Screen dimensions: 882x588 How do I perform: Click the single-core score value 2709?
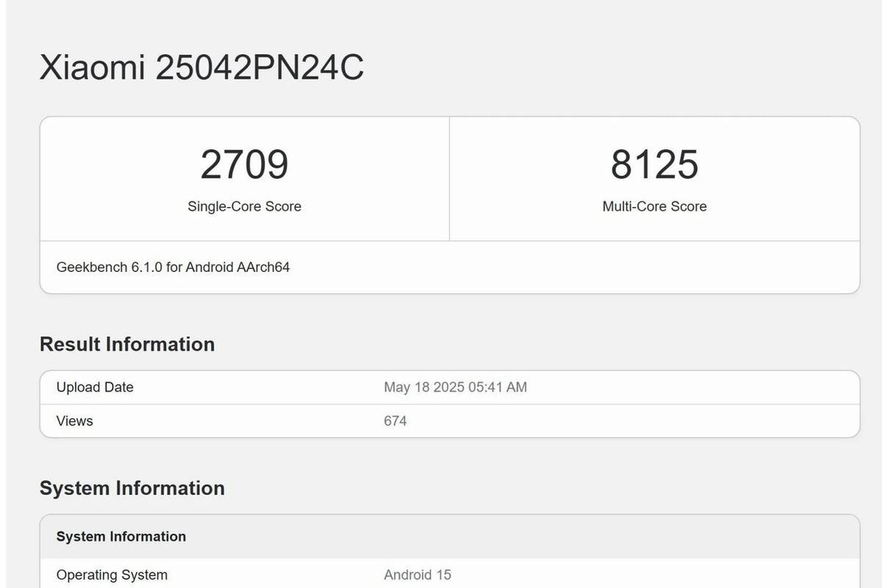coord(244,165)
